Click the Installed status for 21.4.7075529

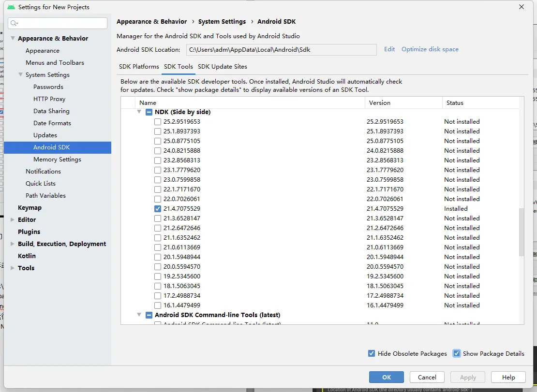pyautogui.click(x=456, y=209)
